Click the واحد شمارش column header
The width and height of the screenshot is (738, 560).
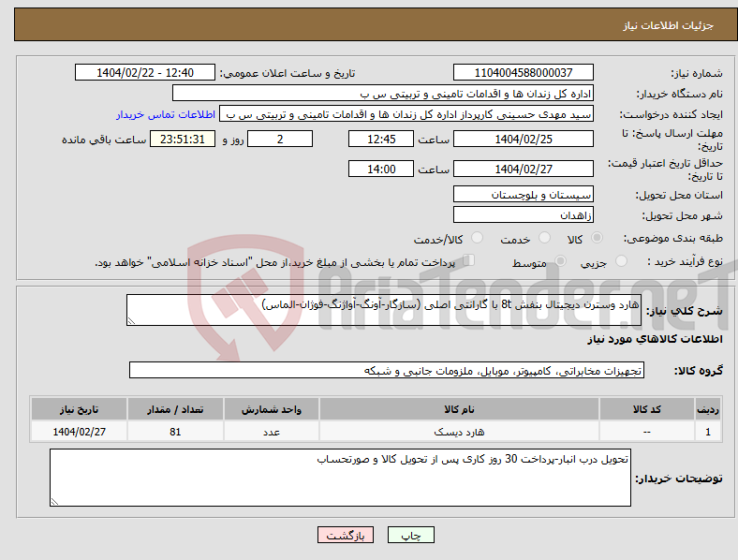pyautogui.click(x=272, y=409)
